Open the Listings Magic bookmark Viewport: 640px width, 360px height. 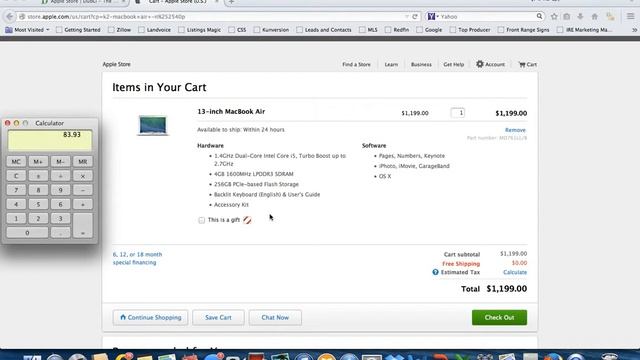coord(199,30)
